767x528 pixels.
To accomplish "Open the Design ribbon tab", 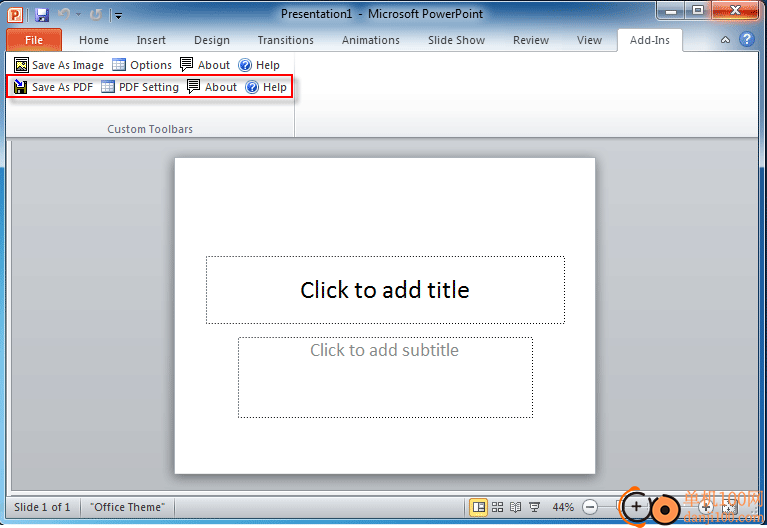I will 212,40.
